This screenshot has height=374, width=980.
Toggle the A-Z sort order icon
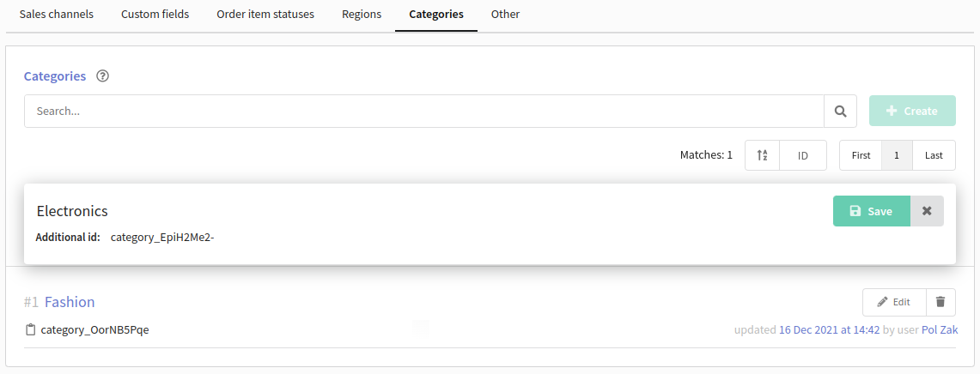click(x=762, y=155)
